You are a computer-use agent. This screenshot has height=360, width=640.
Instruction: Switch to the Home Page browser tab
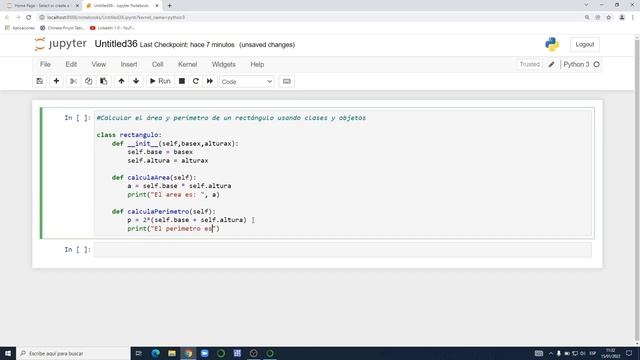[41, 6]
